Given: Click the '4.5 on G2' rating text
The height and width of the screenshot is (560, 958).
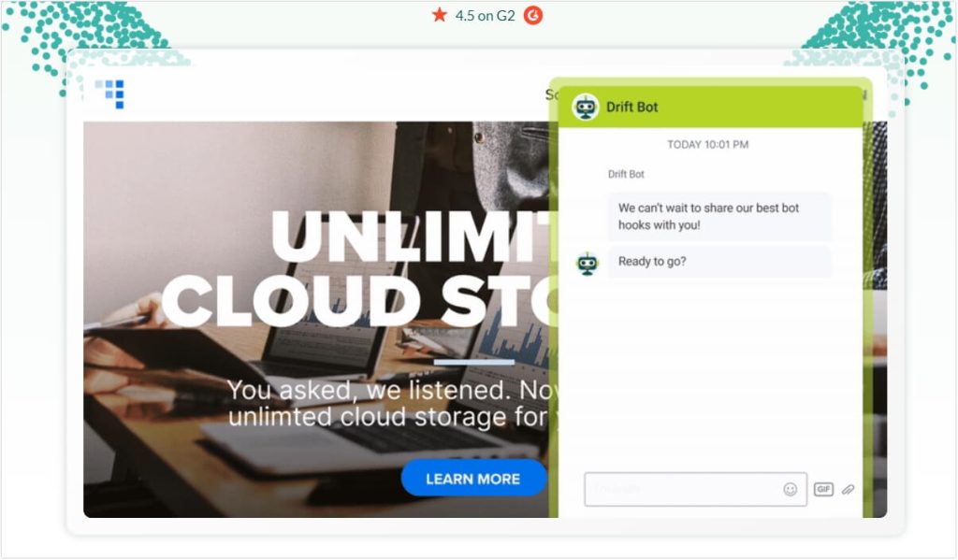Looking at the screenshot, I should pos(485,15).
